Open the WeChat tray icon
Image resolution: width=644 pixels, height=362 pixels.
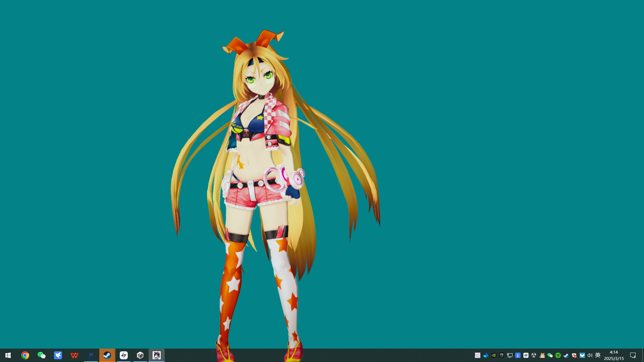pos(550,355)
